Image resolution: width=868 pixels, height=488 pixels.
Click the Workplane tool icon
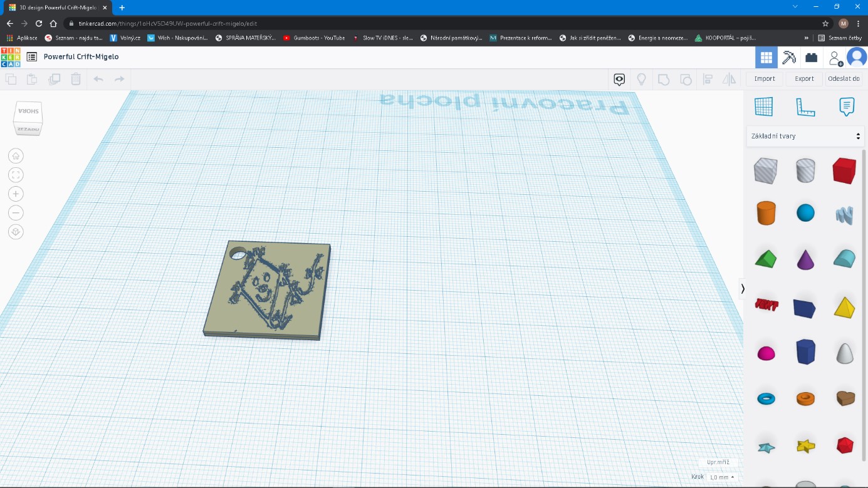763,106
